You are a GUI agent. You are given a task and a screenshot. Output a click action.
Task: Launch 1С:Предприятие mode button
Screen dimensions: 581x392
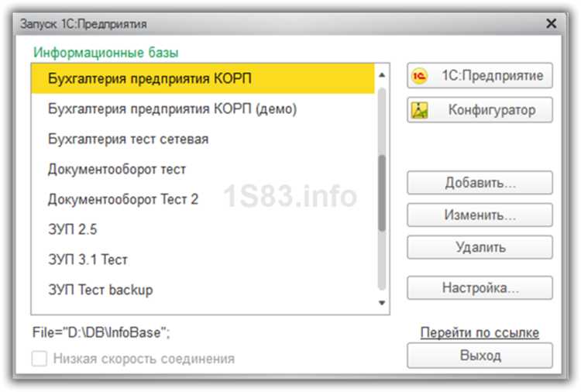pos(480,76)
